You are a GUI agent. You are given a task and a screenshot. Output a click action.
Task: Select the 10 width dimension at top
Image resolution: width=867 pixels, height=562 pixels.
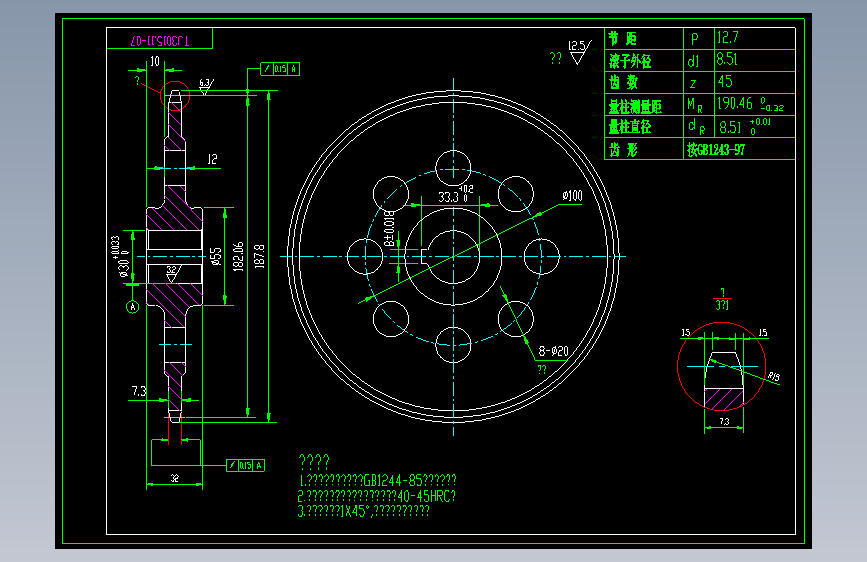coord(155,61)
